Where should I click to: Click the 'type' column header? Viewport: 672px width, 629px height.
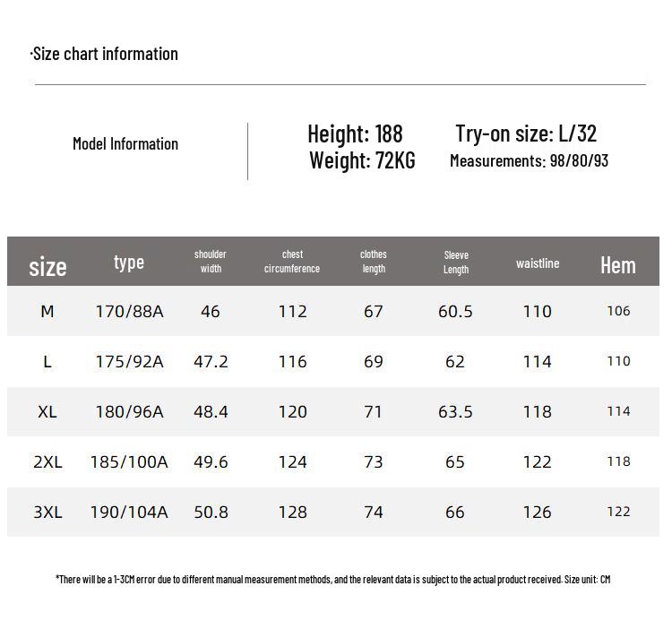point(129,262)
